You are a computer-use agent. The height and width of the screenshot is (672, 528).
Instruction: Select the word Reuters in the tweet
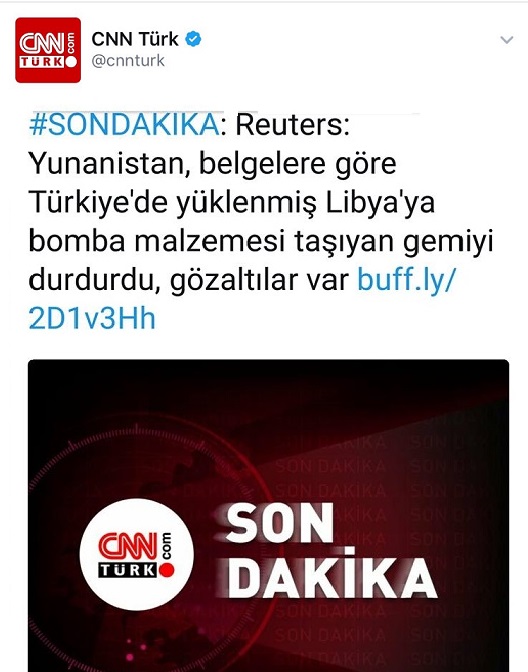click(292, 125)
